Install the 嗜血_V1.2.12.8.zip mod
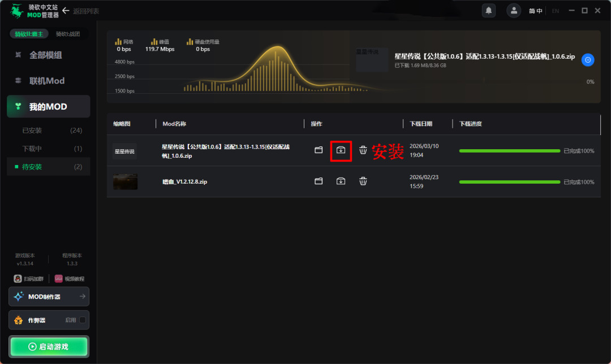This screenshot has width=611, height=364. pos(341,181)
